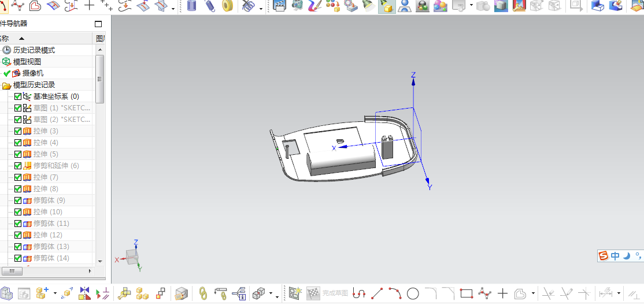Select the Line sketch tool
This screenshot has width=644, height=305.
(x=377, y=293)
